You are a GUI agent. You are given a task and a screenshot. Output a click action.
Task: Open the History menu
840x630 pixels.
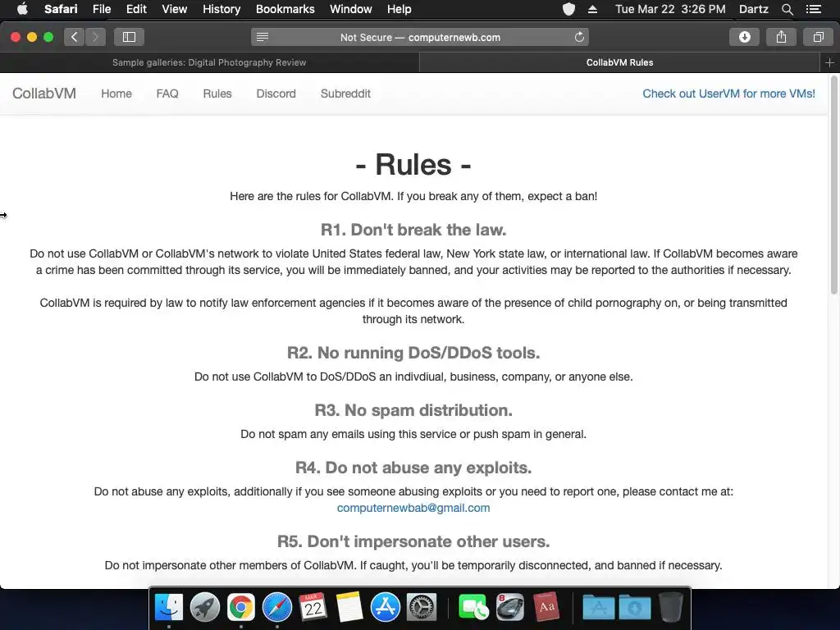pos(221,9)
